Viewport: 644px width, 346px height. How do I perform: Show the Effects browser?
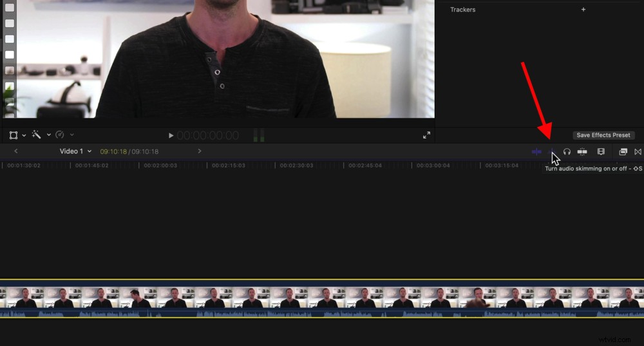623,151
